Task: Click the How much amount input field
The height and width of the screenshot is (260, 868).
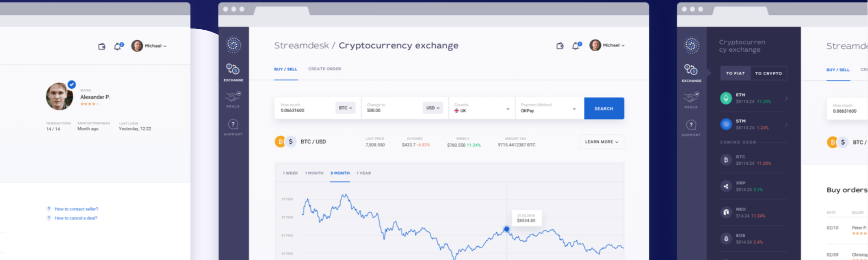Action: click(x=304, y=110)
